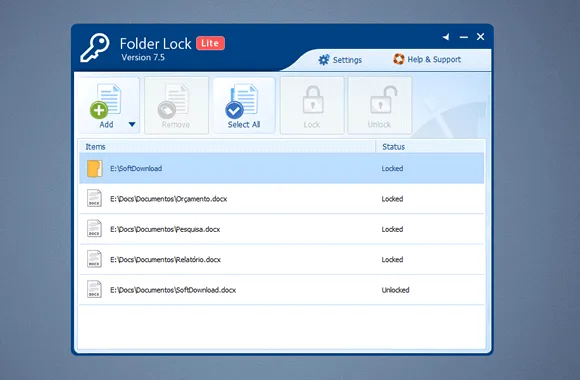
Task: Click Locked status of Pesquisa.docx
Action: [392, 229]
